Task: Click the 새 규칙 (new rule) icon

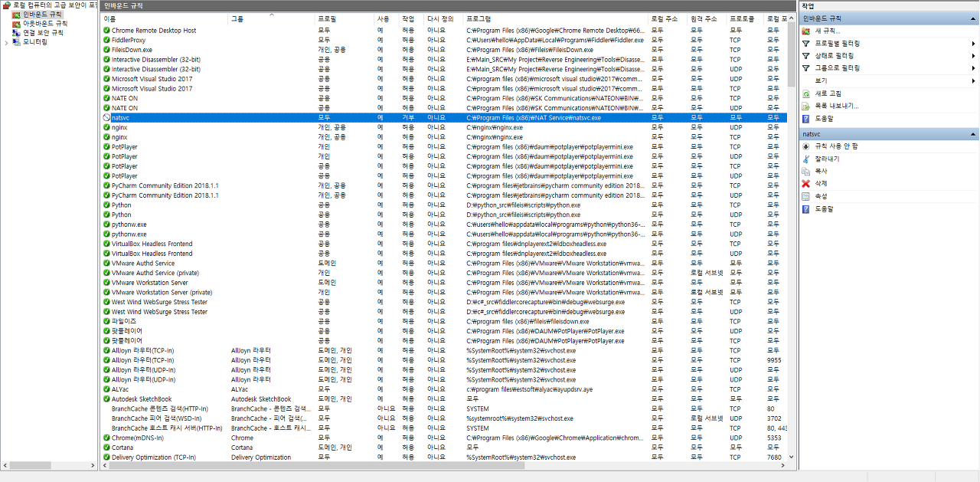Action: 805,31
